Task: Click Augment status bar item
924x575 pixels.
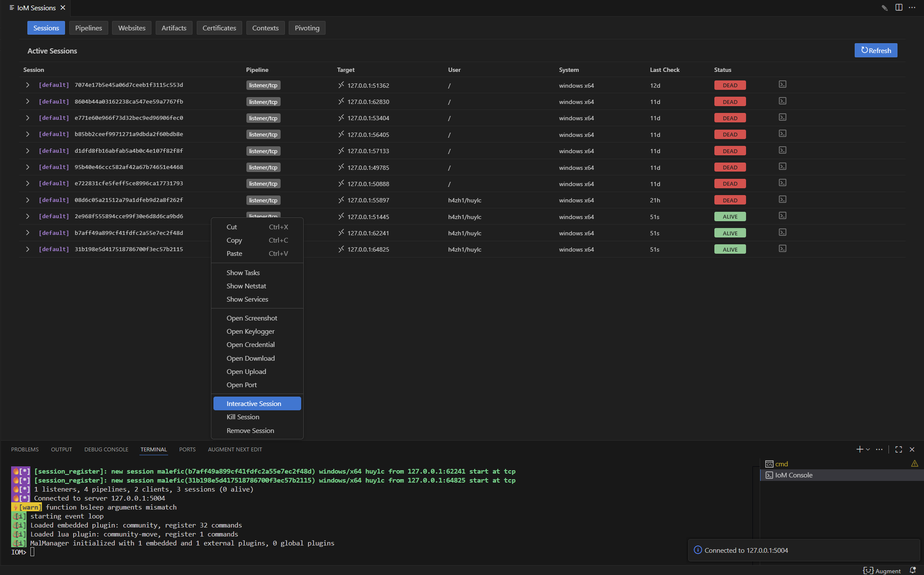Action: tap(882, 571)
